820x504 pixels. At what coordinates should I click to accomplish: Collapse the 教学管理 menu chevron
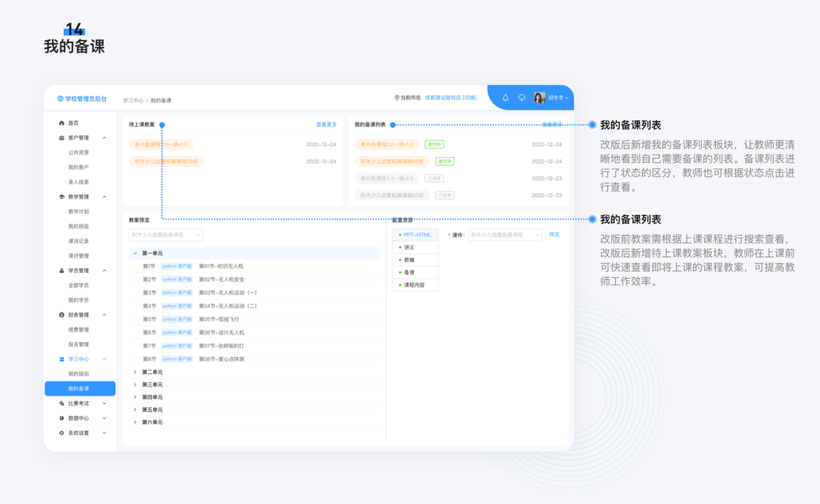[x=104, y=197]
